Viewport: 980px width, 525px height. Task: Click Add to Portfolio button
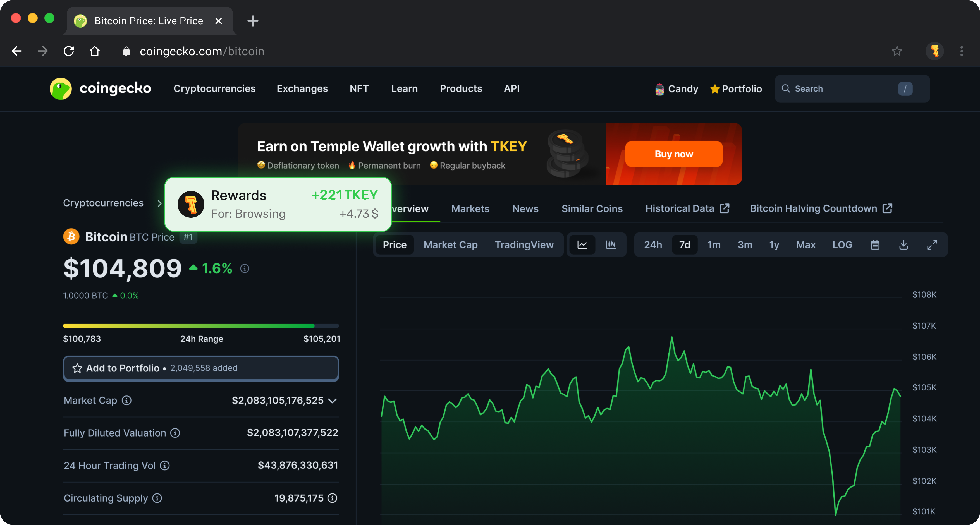click(201, 368)
